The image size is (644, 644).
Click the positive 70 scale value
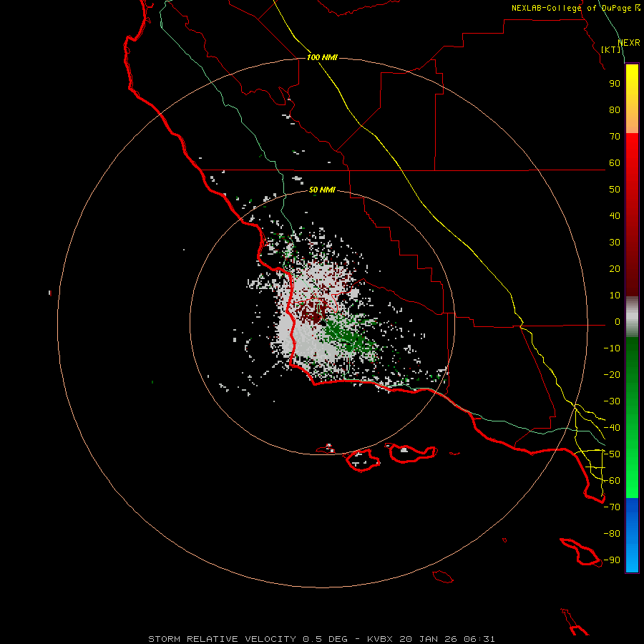pos(615,137)
